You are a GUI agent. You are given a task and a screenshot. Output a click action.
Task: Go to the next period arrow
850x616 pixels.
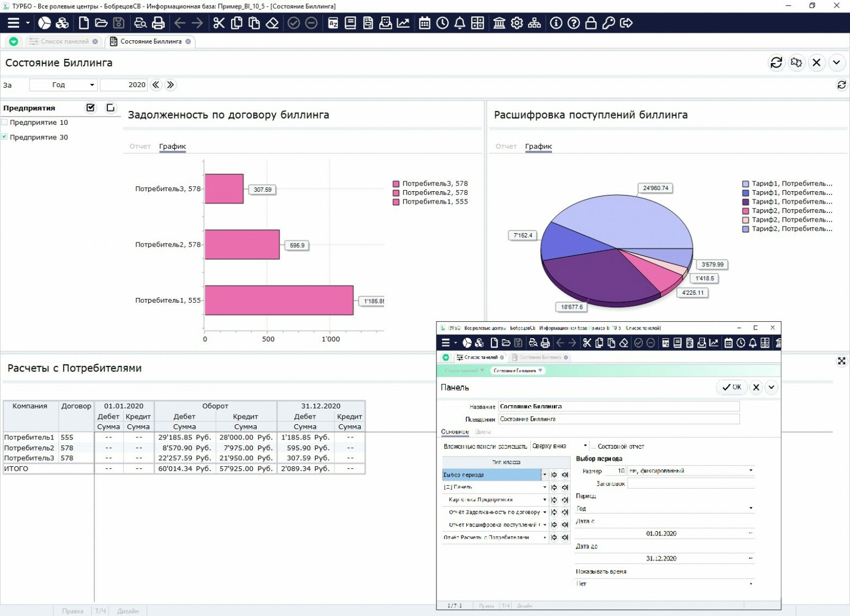171,85
